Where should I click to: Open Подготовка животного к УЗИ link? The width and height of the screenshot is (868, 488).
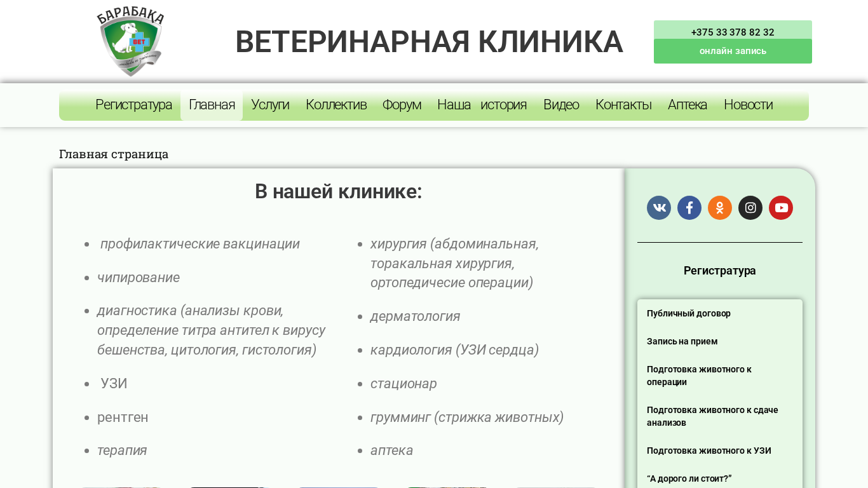709,451
